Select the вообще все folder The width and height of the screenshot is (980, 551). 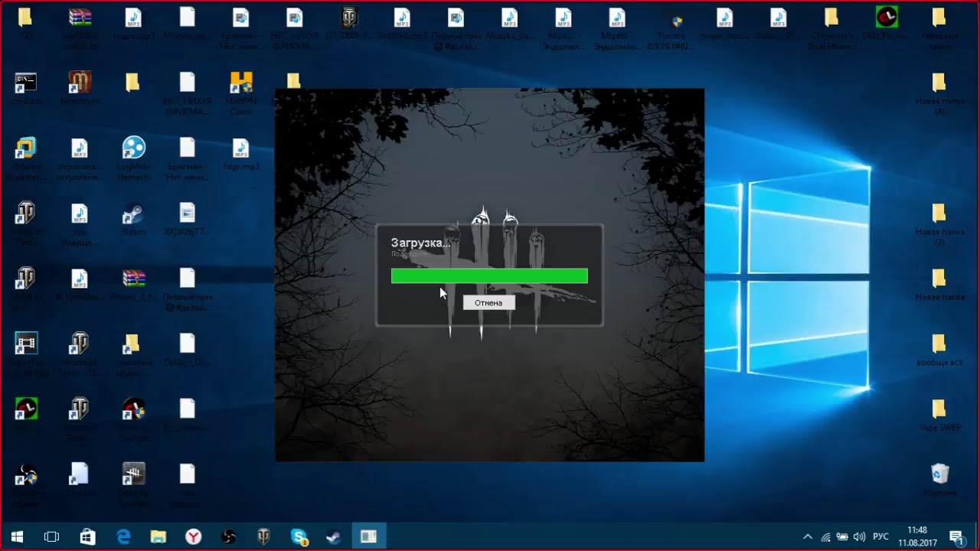(x=939, y=350)
